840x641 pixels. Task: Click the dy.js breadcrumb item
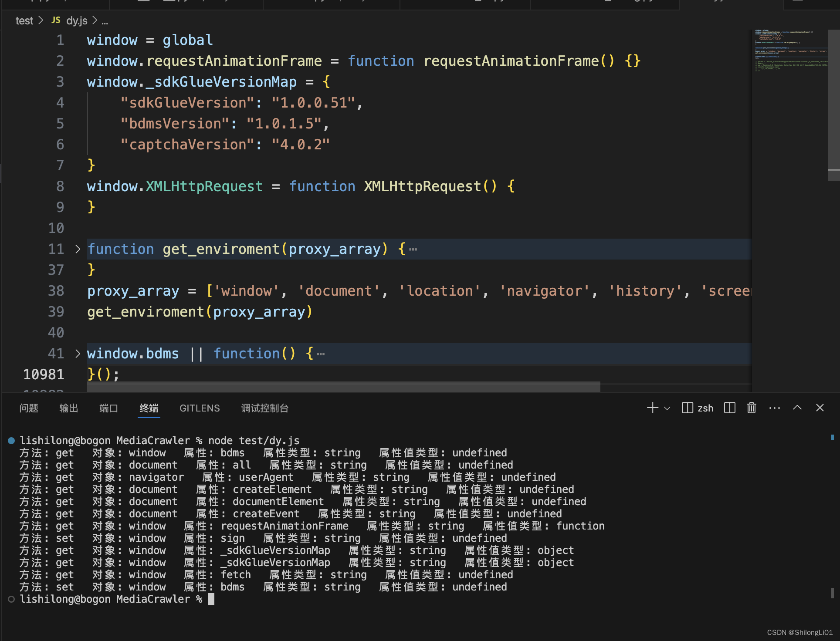point(76,20)
